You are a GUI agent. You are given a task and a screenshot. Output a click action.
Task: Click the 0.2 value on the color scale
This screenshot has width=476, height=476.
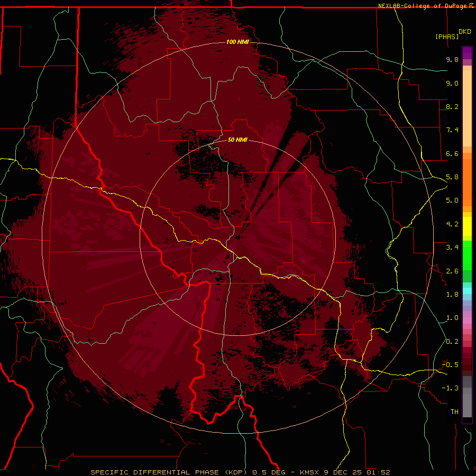(452, 342)
